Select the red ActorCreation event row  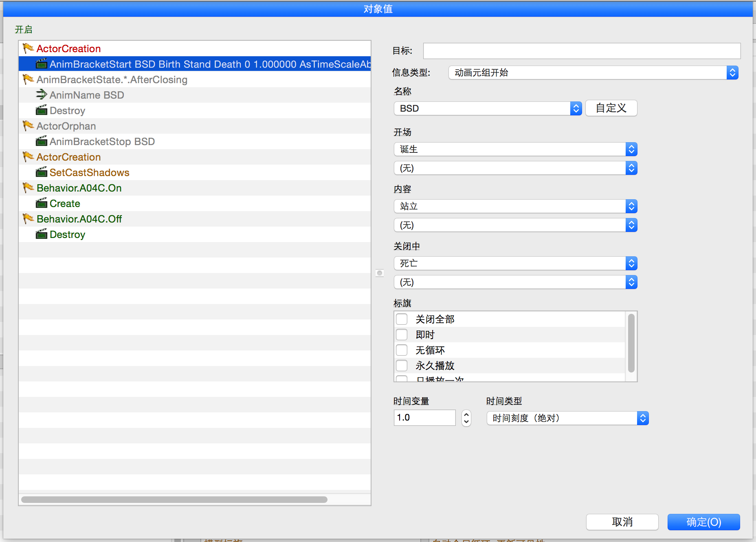195,48
